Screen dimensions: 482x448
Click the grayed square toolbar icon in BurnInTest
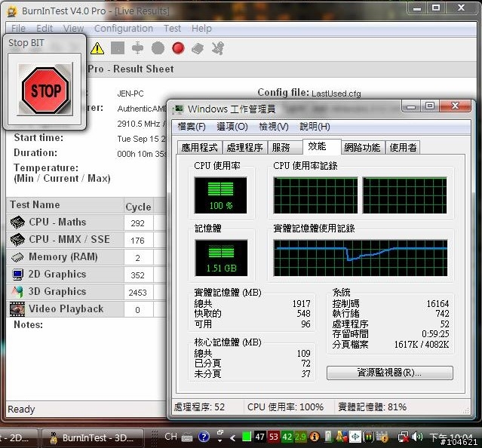coord(118,48)
